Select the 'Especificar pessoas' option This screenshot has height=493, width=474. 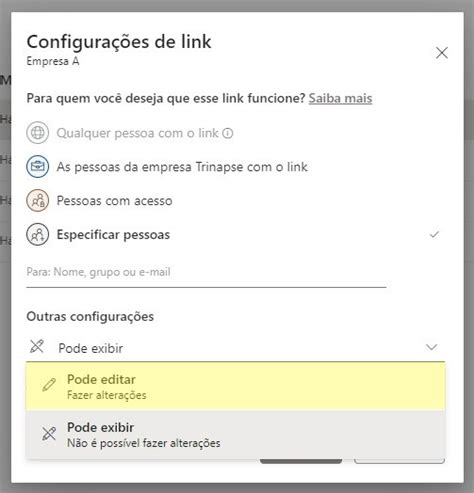[x=113, y=235]
